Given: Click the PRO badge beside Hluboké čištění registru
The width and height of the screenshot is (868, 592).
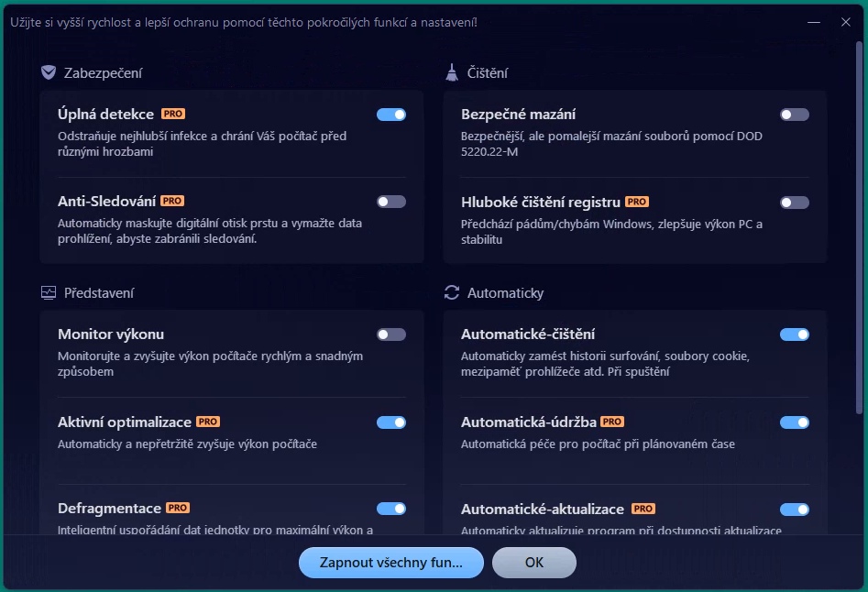Looking at the screenshot, I should click(637, 202).
